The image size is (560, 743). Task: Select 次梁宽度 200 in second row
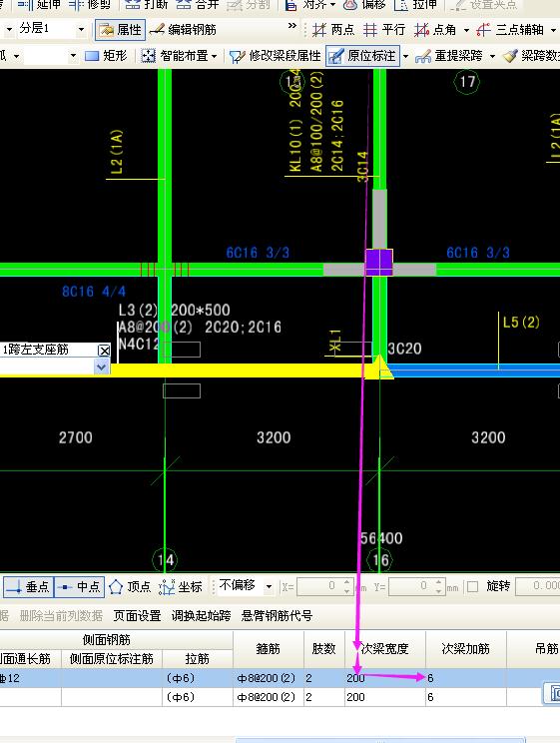384,697
